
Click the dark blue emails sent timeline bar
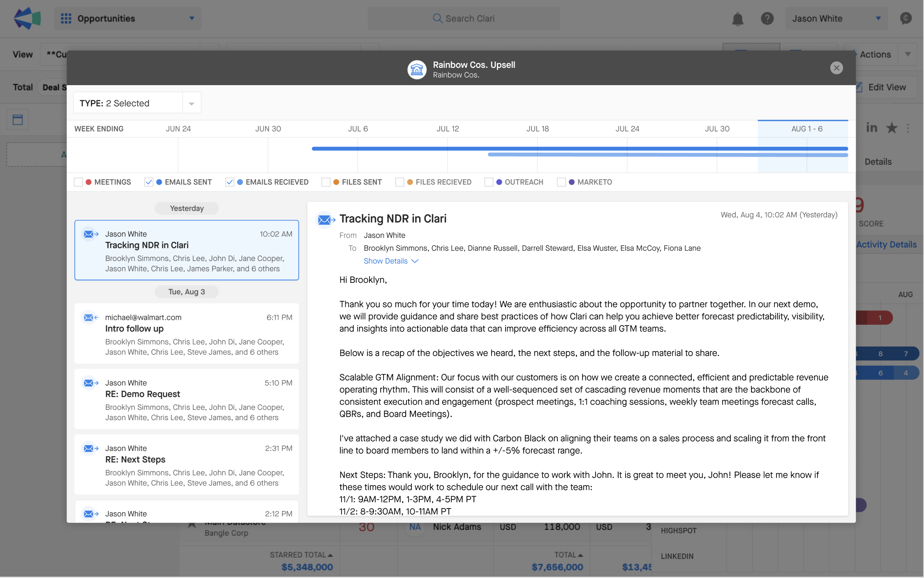pos(580,148)
